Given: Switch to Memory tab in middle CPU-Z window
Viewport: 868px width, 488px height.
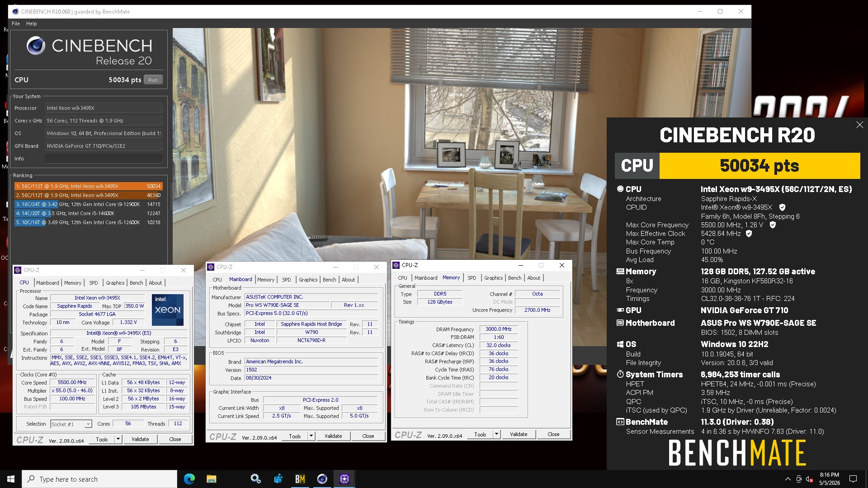Looking at the screenshot, I should (x=266, y=280).
